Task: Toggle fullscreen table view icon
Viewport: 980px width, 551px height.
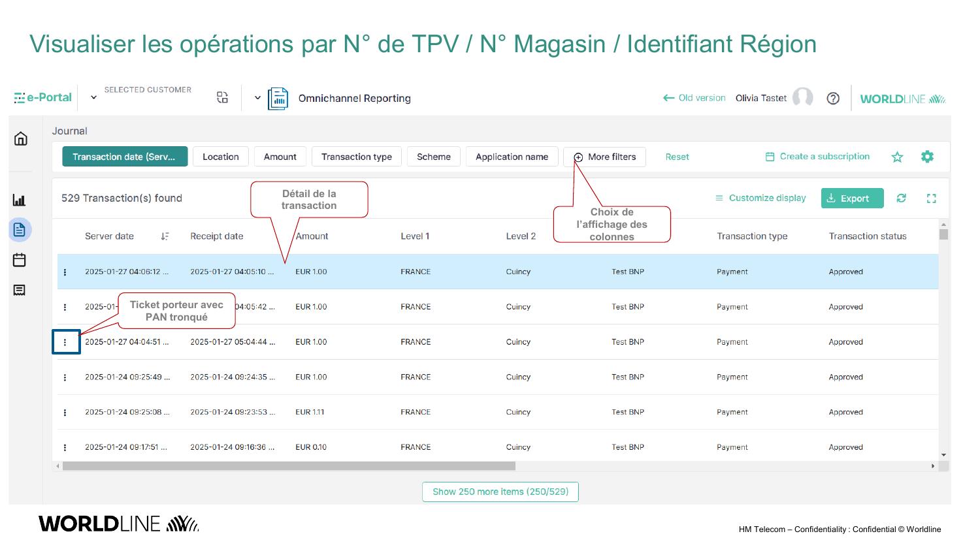Action: [x=932, y=198]
